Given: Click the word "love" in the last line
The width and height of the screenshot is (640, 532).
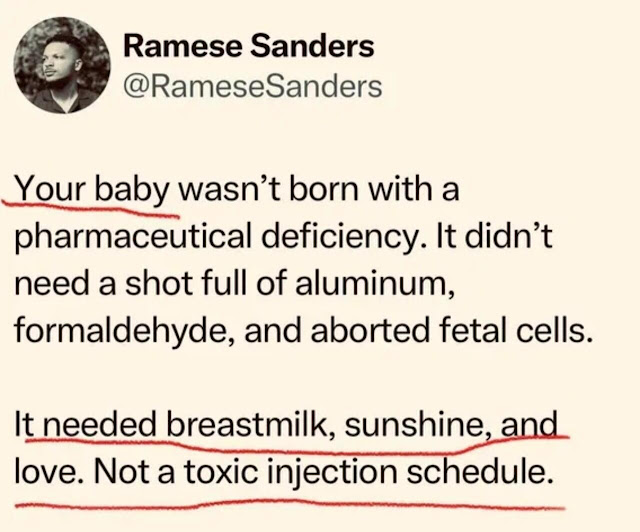Looking at the screenshot, I should (x=48, y=470).
